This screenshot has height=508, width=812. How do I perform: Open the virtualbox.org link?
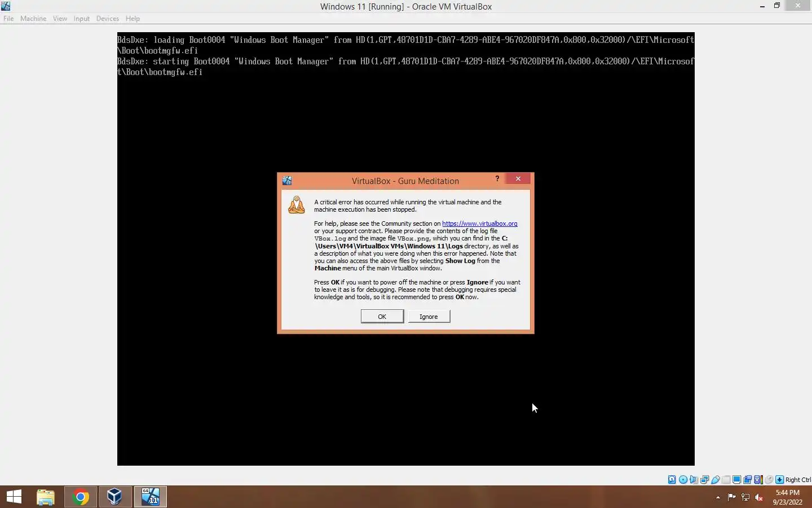[480, 224]
